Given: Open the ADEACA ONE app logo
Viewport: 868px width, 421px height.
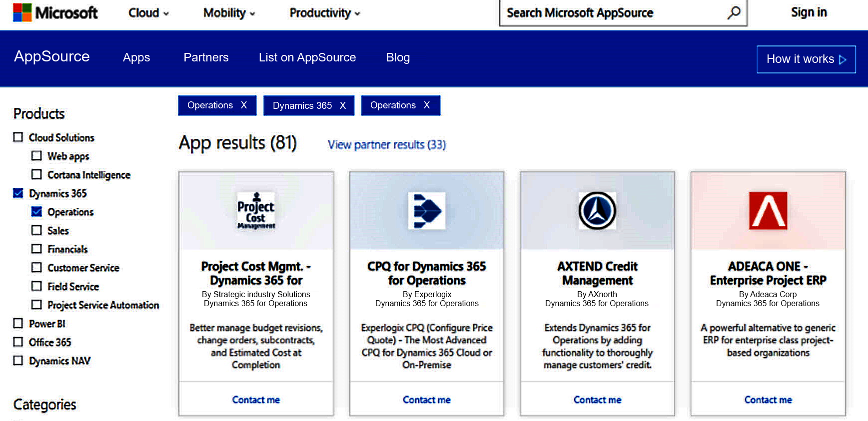Looking at the screenshot, I should (x=768, y=211).
